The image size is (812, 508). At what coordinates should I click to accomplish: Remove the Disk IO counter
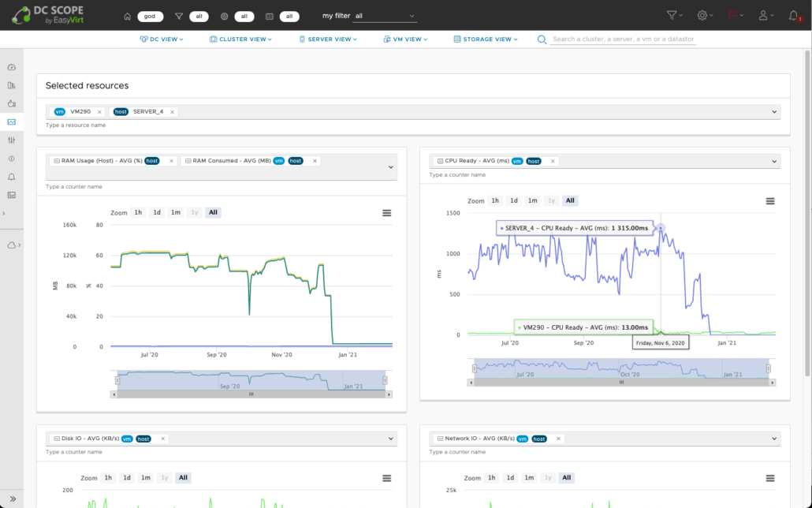point(162,439)
